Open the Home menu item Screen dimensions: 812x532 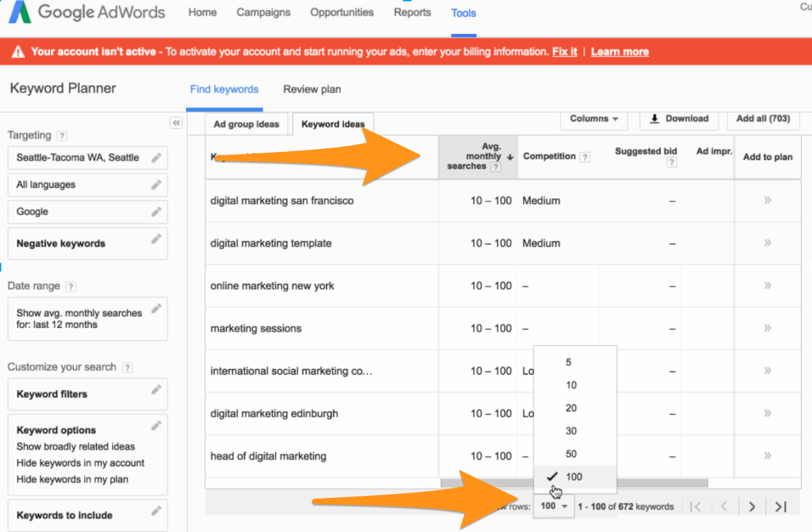pos(203,13)
